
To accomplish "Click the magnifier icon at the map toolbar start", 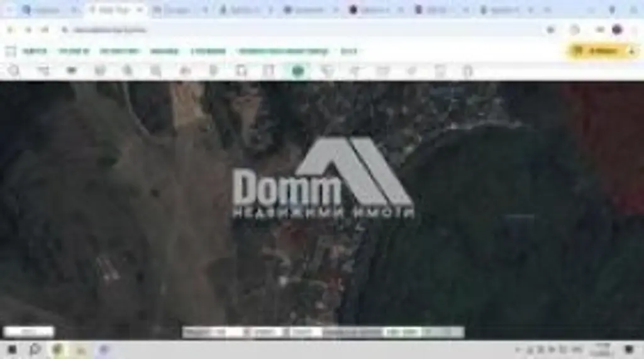I will click(13, 71).
